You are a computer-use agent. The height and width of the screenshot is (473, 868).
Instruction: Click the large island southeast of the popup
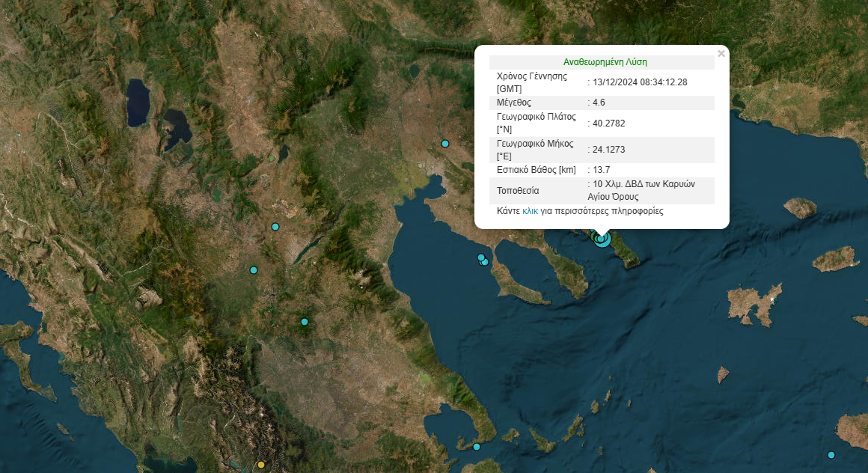coord(754,305)
